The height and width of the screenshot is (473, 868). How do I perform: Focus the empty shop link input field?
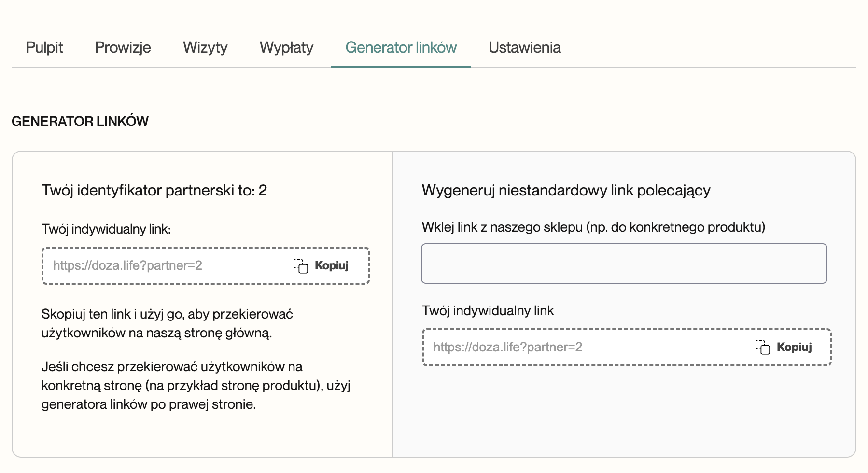(x=624, y=264)
